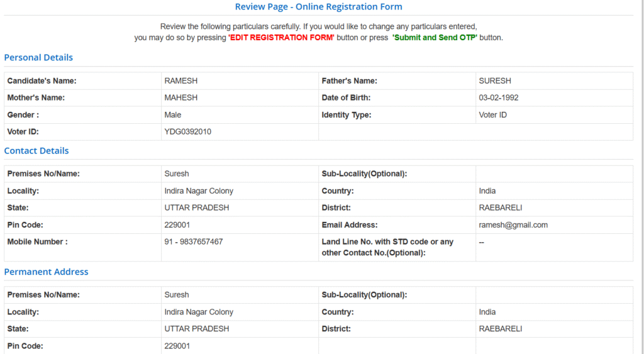Select the Permanent Address section heading
The height and width of the screenshot is (354, 644).
point(46,272)
